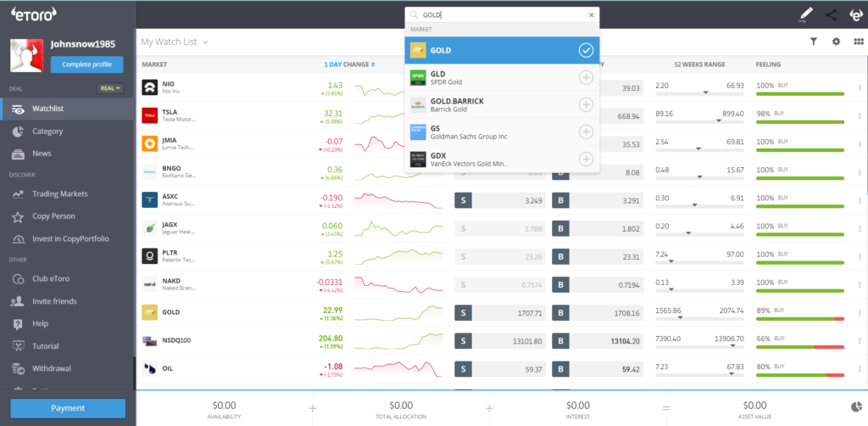This screenshot has width=868, height=426.
Task: Click the OIL drops icon
Action: coord(149,368)
